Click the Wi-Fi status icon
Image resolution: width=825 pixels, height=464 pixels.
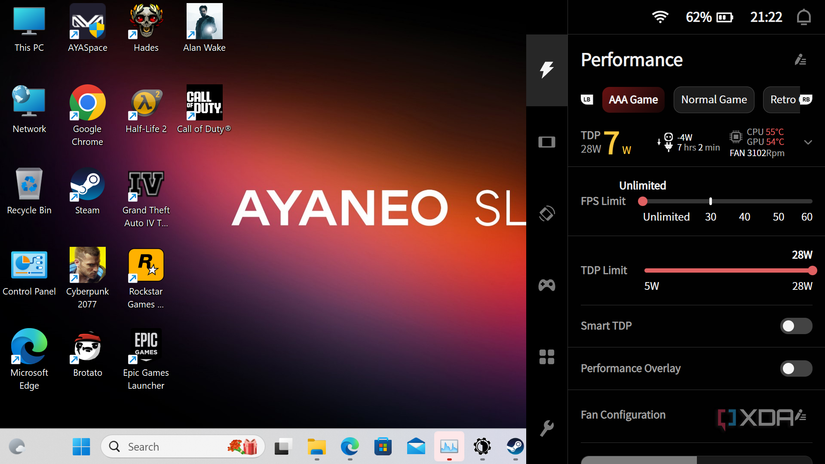tap(660, 17)
